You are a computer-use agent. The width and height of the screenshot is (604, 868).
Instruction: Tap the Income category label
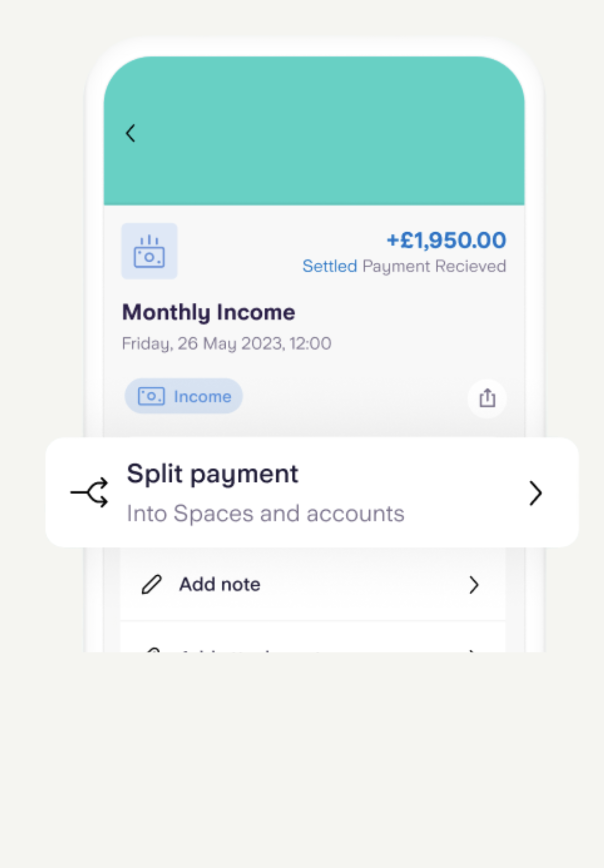point(202,396)
